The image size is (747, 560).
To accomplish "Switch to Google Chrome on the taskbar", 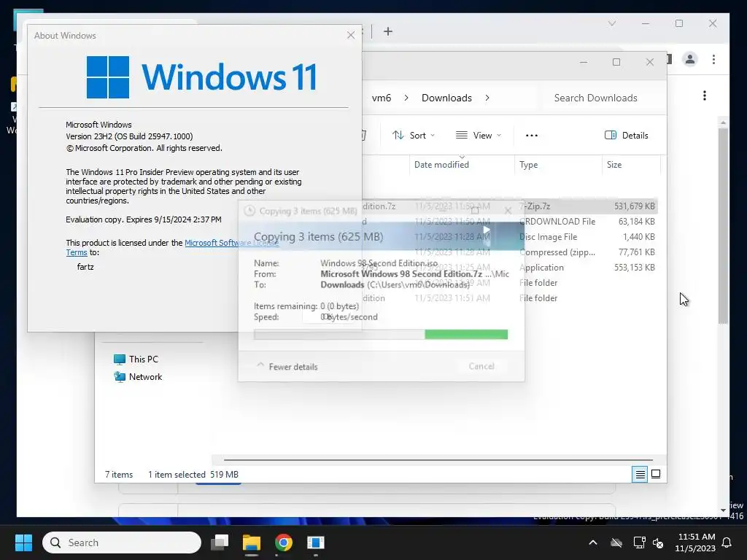I will point(284,542).
